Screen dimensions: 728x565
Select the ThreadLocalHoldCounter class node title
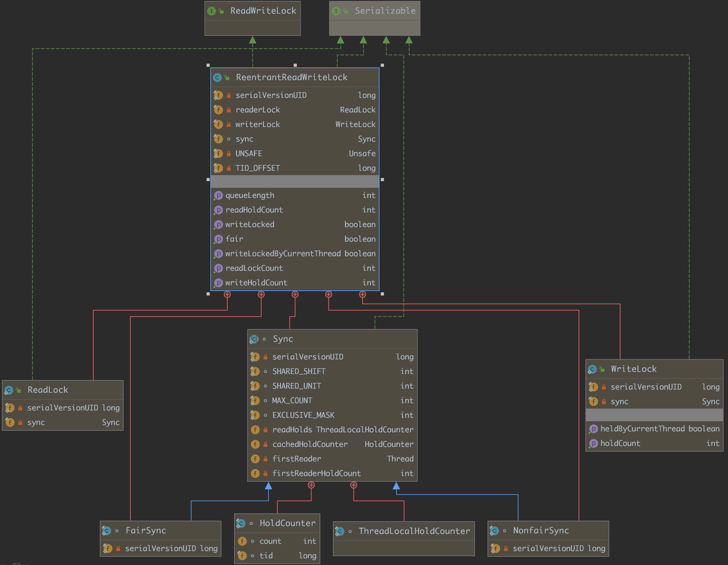click(414, 531)
